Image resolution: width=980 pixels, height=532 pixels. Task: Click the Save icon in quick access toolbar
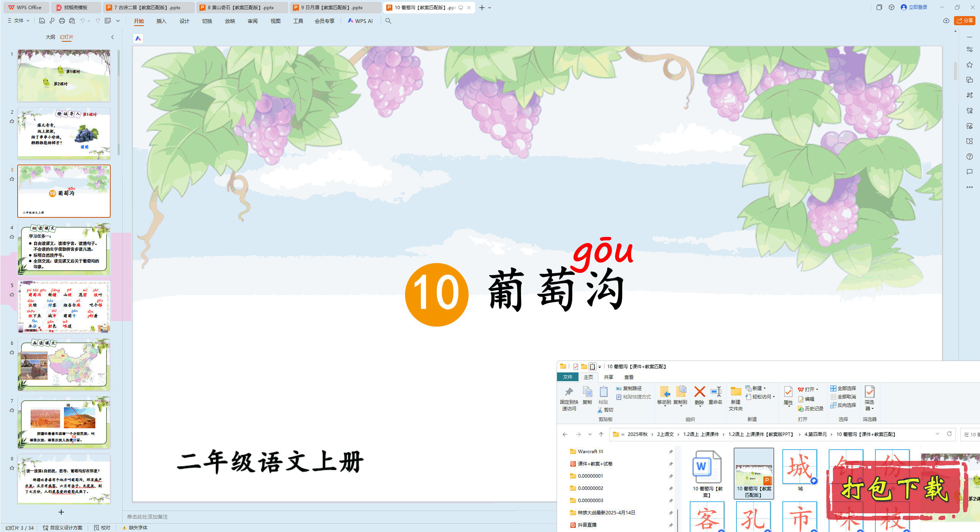coord(42,21)
